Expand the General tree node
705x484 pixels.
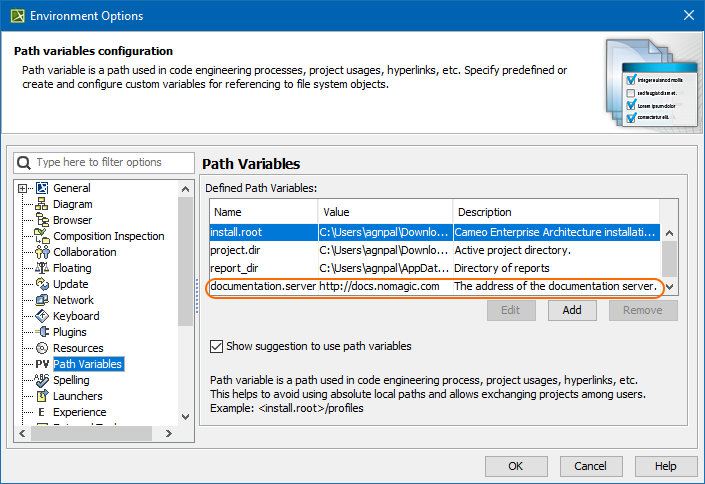tap(23, 188)
